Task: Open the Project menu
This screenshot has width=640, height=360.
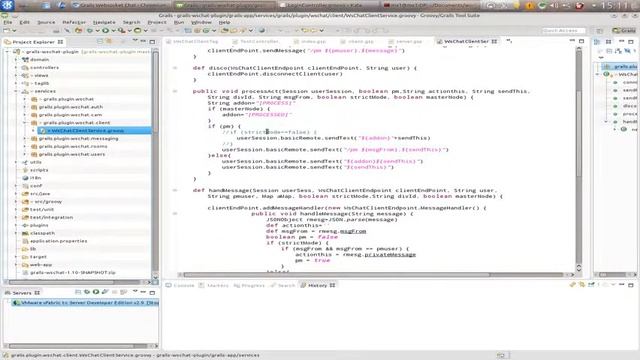Action: pyautogui.click(x=157, y=22)
